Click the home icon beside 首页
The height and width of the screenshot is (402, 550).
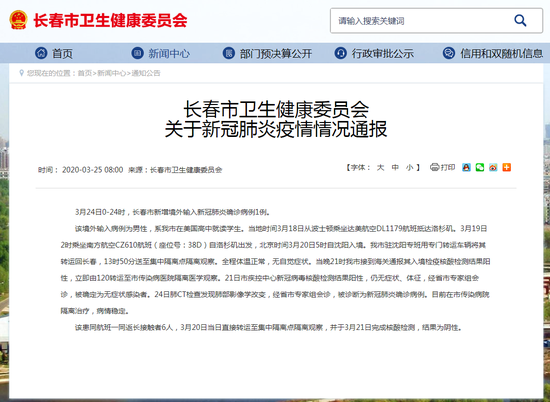coord(41,53)
